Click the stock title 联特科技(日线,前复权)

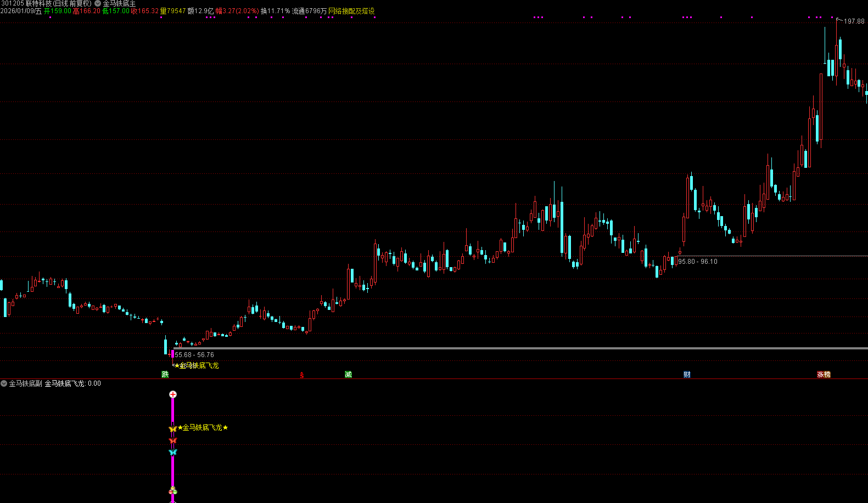coord(58,3)
